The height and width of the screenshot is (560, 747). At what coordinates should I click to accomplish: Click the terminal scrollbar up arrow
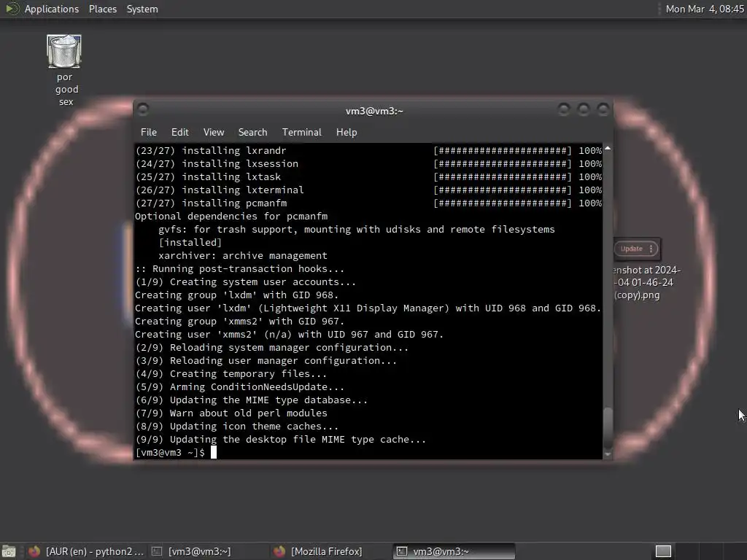608,149
